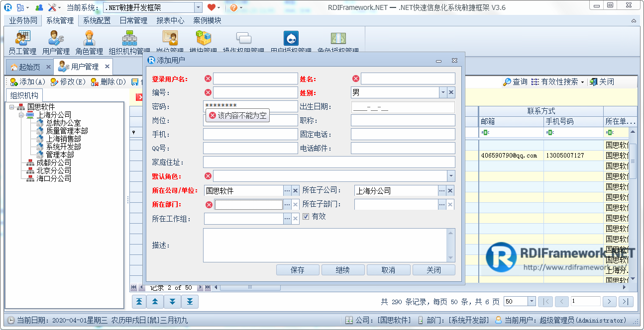
Task: Go to first page using pager icon
Action: (x=546, y=301)
